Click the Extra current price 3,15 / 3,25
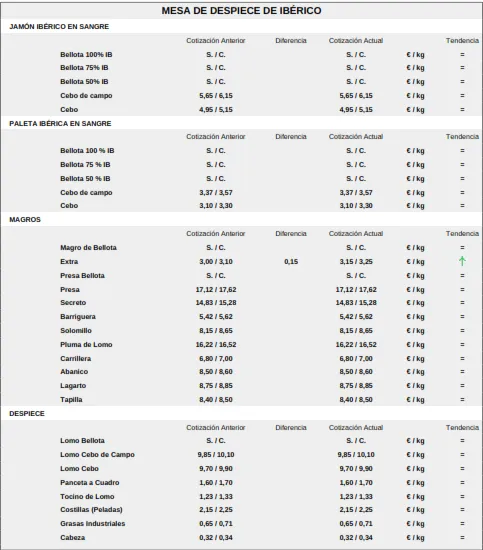 (356, 262)
